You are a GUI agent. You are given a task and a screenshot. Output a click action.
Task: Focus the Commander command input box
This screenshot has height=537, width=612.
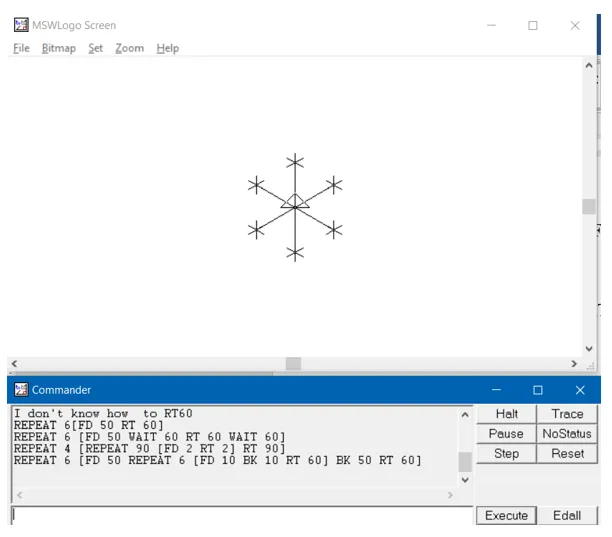240,515
